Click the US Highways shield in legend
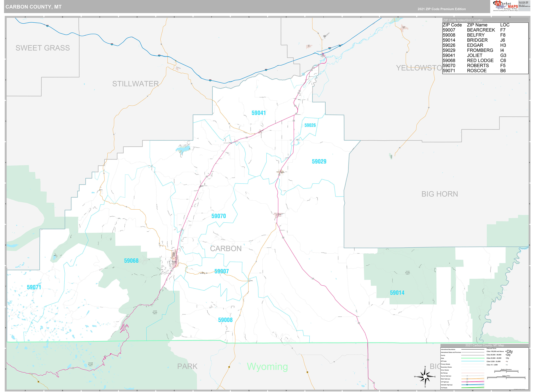Viewport: 533px width, 392px height. (x=467, y=382)
